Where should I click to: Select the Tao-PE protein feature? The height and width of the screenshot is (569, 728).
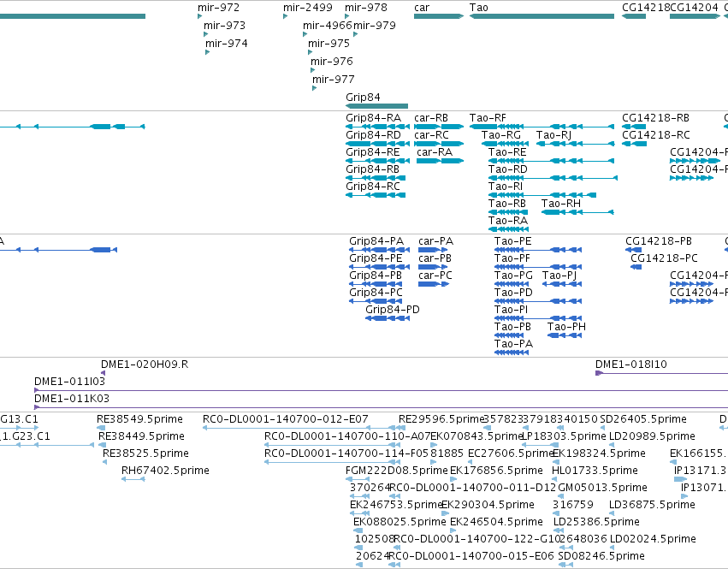[x=538, y=250]
